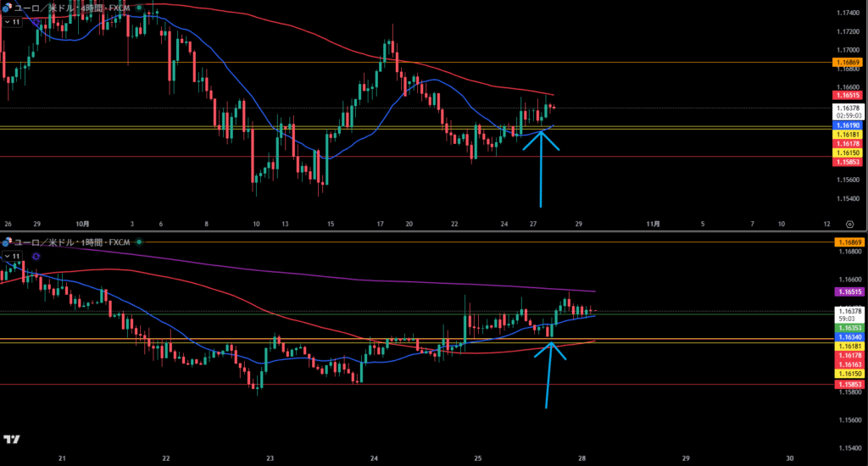
Task: Click the 11月 date on the upper time axis
Action: tap(653, 224)
